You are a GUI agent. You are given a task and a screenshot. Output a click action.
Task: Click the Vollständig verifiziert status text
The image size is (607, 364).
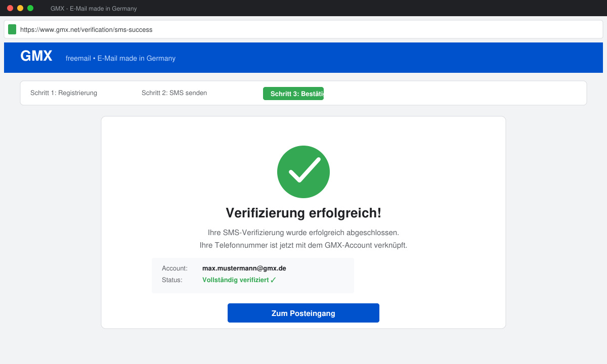pyautogui.click(x=239, y=280)
